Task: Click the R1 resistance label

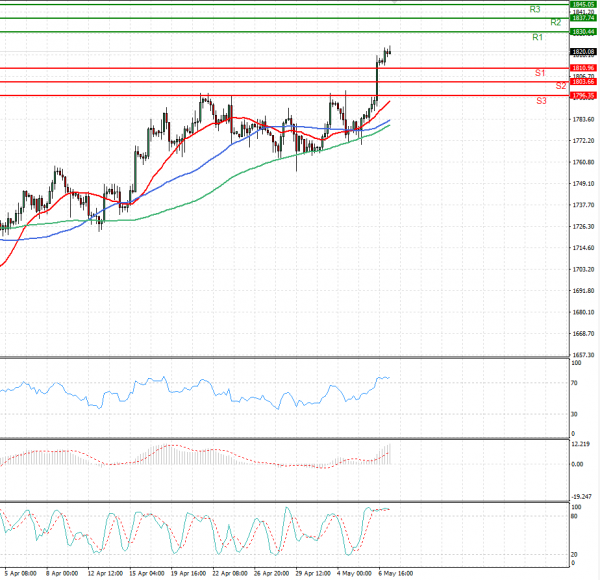Action: click(x=537, y=37)
